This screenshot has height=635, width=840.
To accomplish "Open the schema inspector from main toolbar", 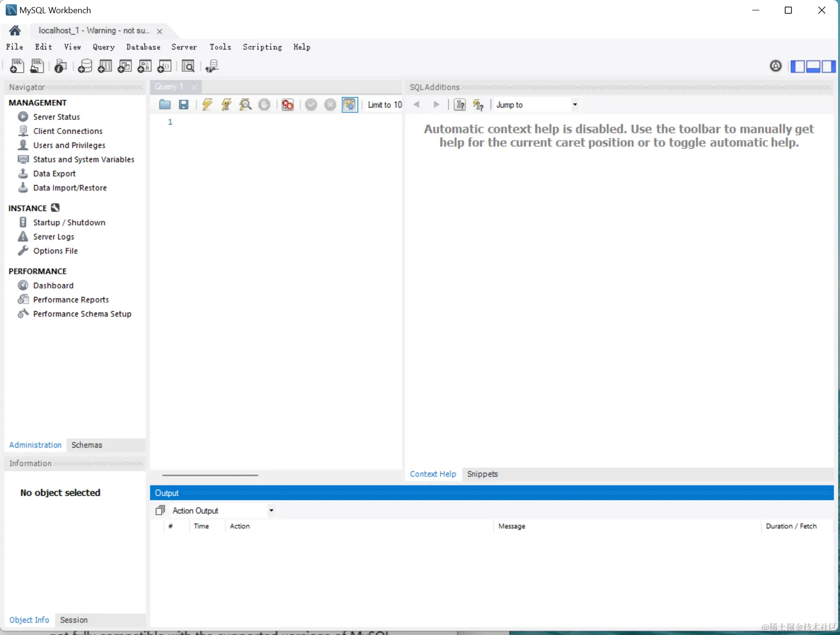I will [60, 66].
